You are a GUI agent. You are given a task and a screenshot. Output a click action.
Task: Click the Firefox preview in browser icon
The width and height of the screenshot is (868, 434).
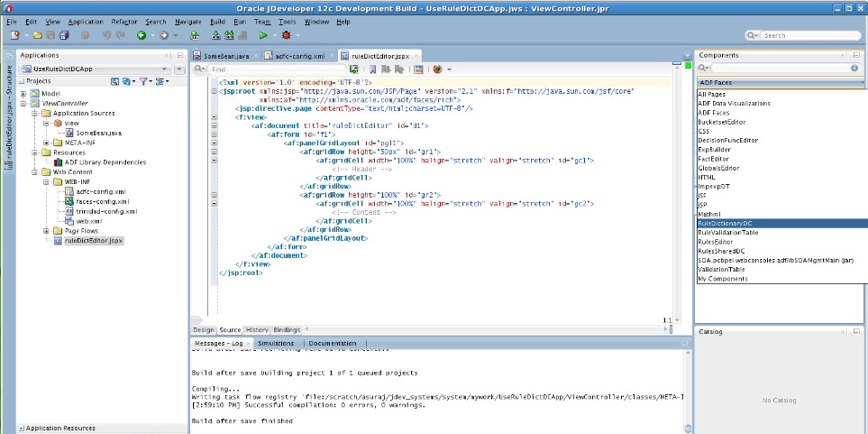pos(438,69)
